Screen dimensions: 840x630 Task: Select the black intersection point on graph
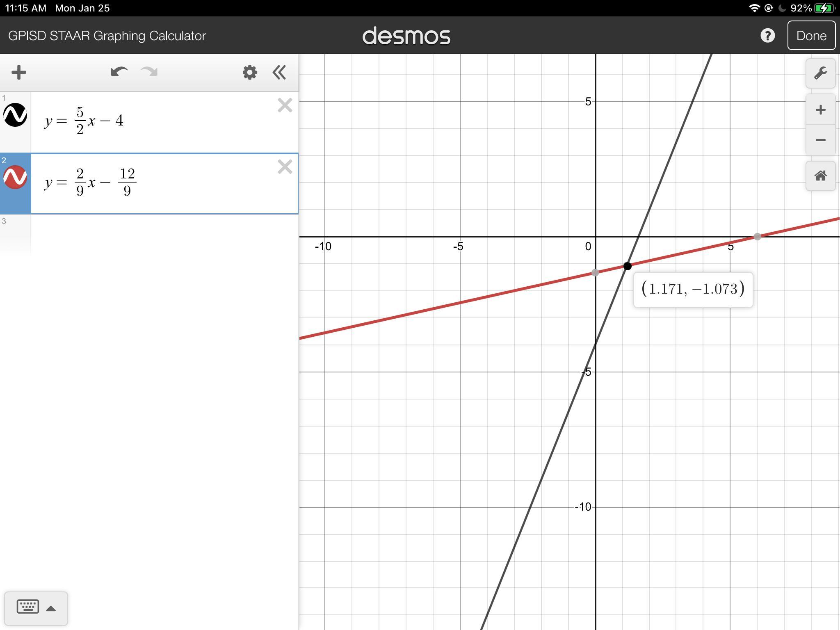[627, 266]
